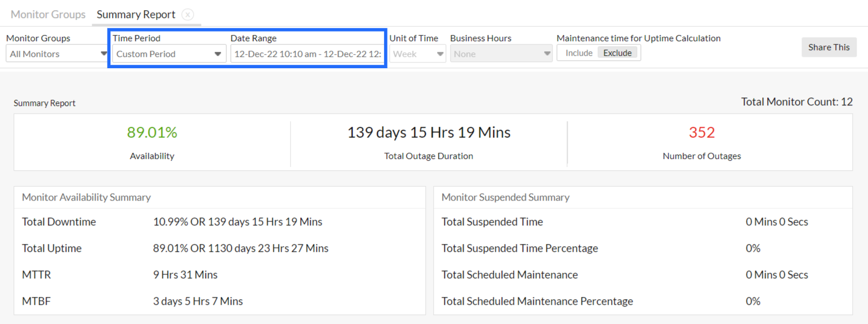
Task: Select the Monitor Suspended Summary header
Action: coord(505,197)
